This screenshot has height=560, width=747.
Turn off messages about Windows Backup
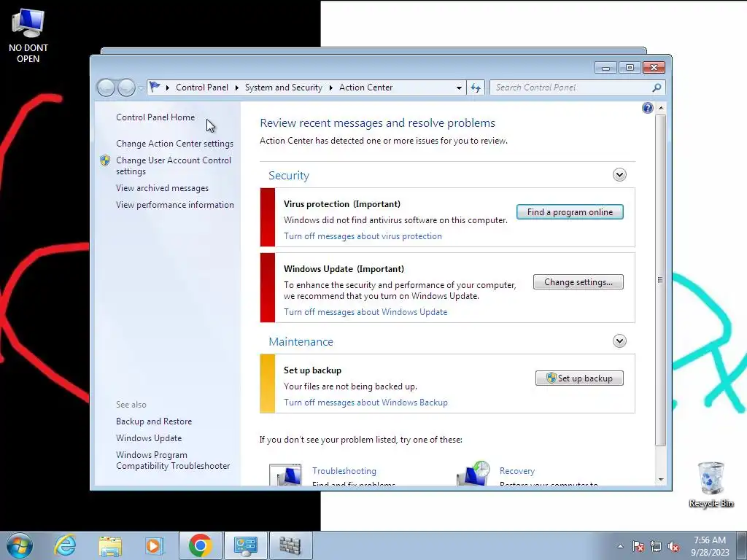365,402
